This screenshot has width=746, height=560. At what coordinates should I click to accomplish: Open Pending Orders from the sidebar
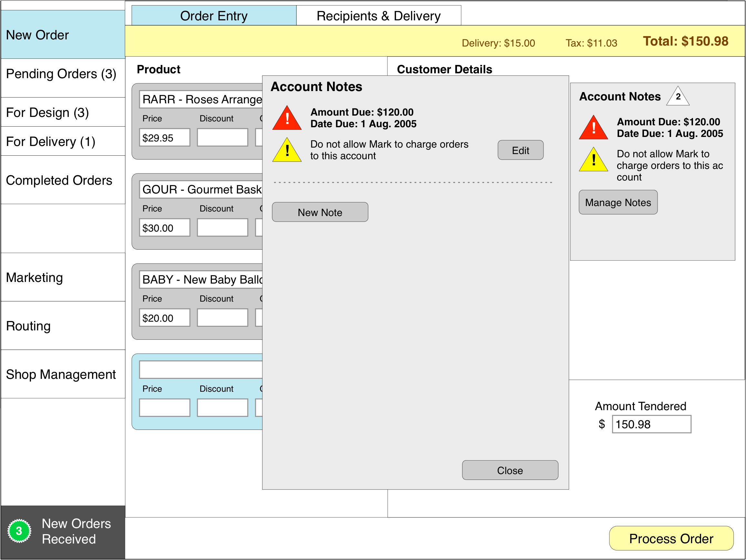click(x=61, y=74)
